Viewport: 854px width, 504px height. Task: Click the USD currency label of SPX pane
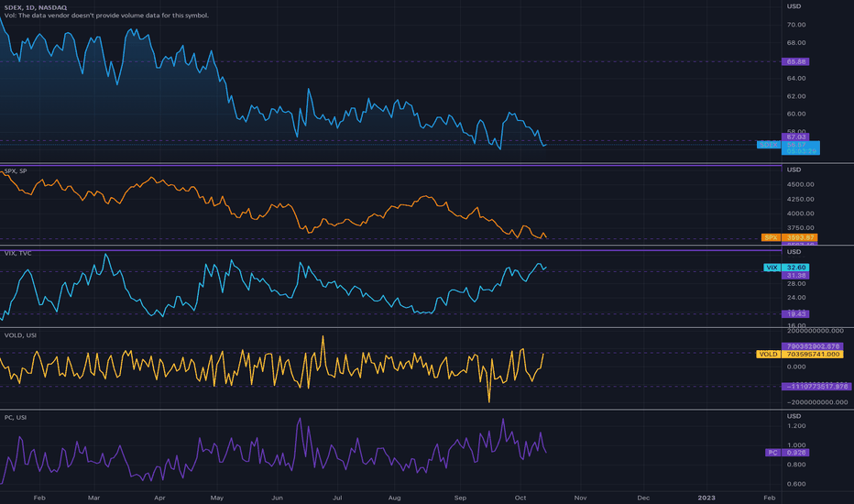(x=794, y=170)
